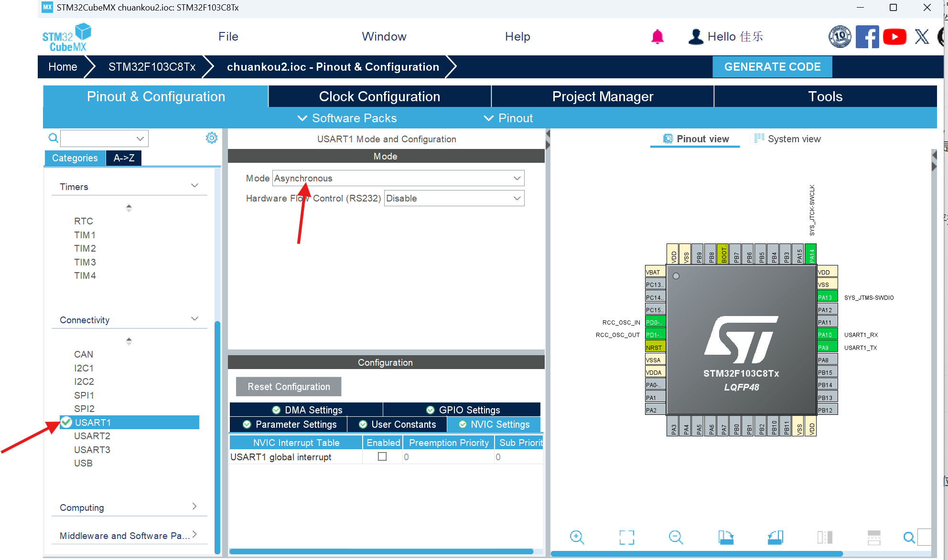Go to Home in the breadcrumb
The height and width of the screenshot is (560, 948).
click(63, 67)
